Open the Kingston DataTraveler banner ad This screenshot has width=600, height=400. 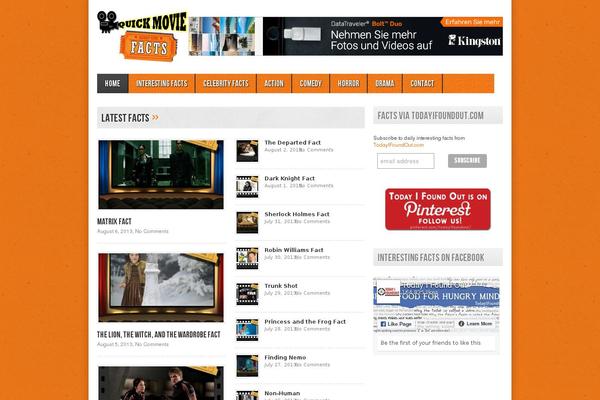click(x=346, y=36)
